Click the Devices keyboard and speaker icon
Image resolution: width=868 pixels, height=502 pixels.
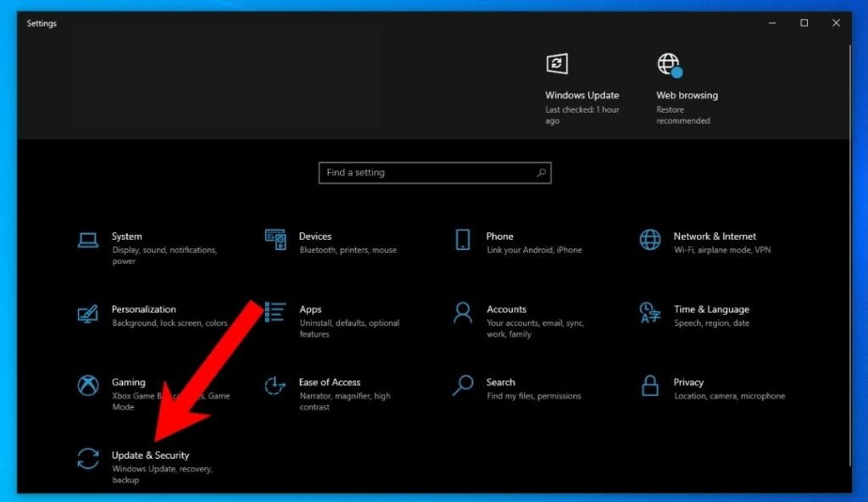(x=275, y=240)
